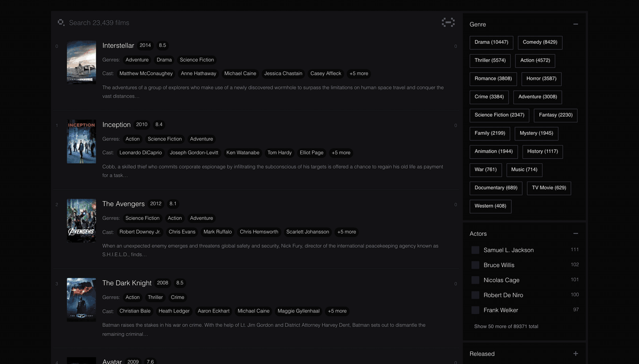Show +5 more cast for The Dark Knight

click(x=337, y=311)
